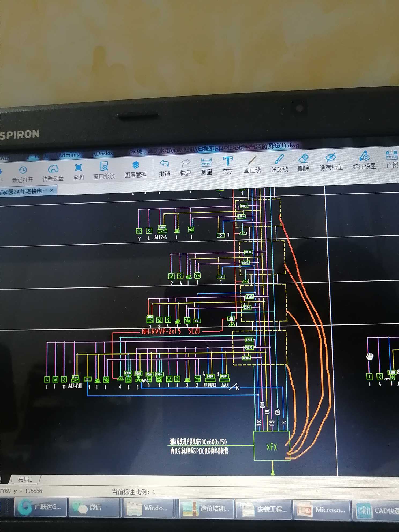The image size is (399, 532).
Task: Click the 恢复 redo arrow
Action: point(186,167)
